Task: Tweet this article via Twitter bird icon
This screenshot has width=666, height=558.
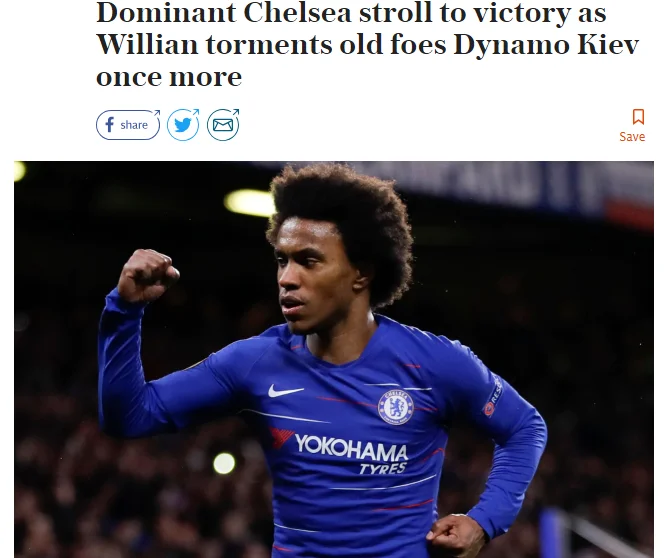Action: (x=183, y=125)
